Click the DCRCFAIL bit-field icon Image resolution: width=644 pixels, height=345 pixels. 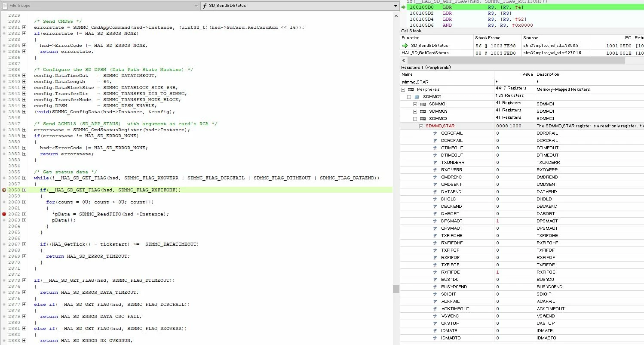point(435,141)
